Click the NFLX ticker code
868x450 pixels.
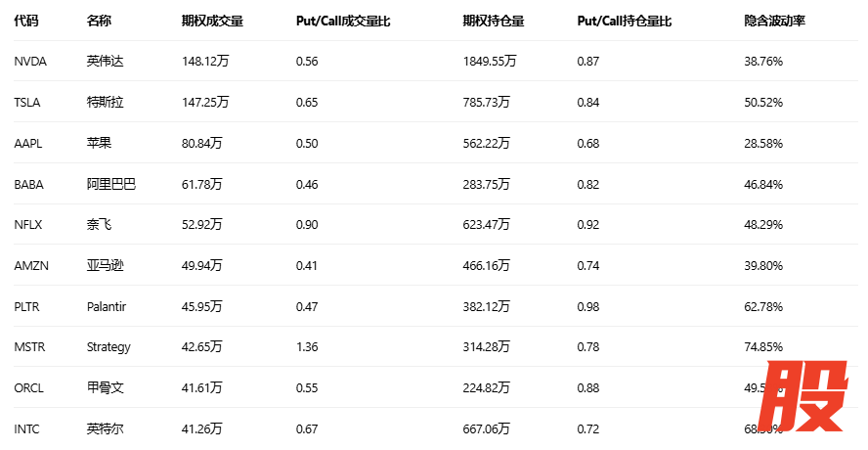point(28,225)
